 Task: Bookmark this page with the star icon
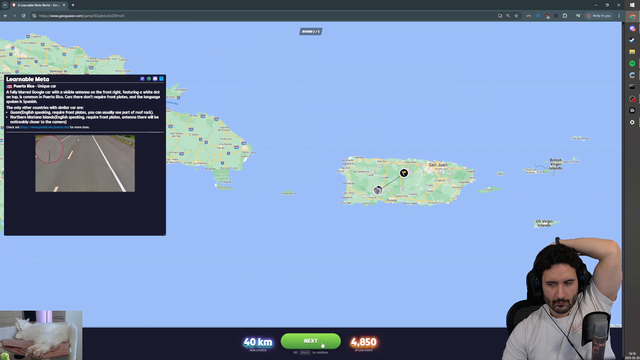tap(516, 16)
